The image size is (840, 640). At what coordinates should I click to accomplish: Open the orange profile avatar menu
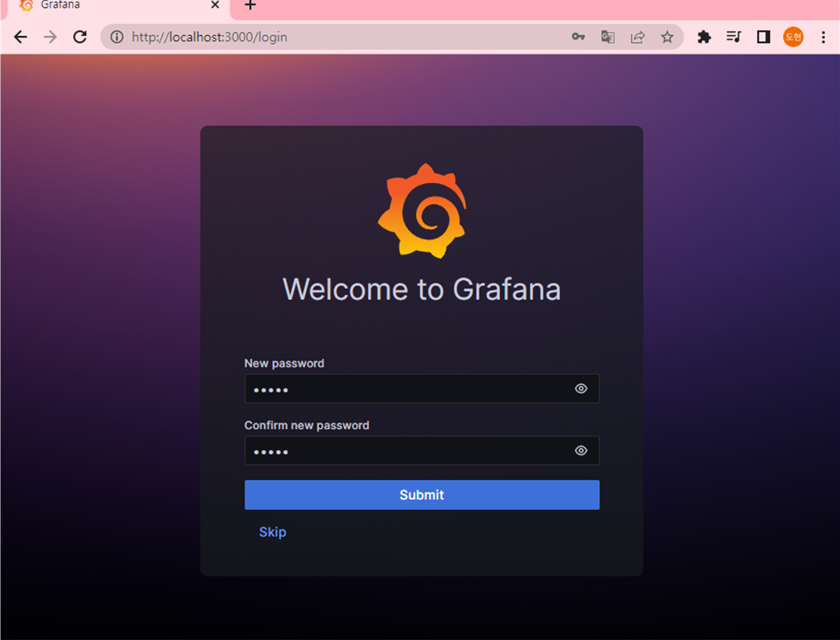pos(793,37)
